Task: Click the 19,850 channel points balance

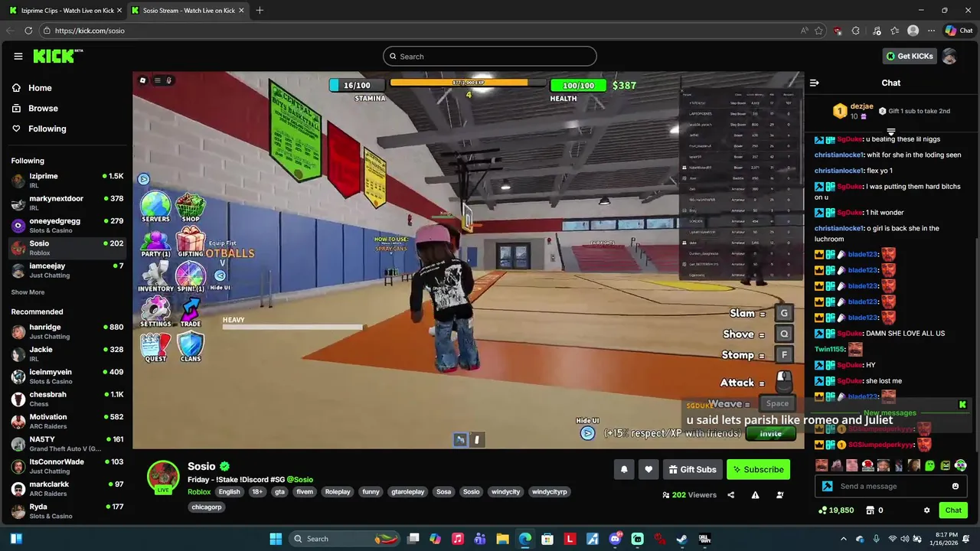Action: [x=835, y=510]
